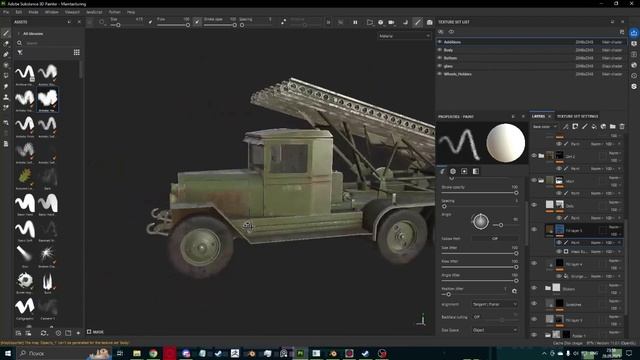
Task: Click the brush Angle dial control
Action: tap(480, 221)
